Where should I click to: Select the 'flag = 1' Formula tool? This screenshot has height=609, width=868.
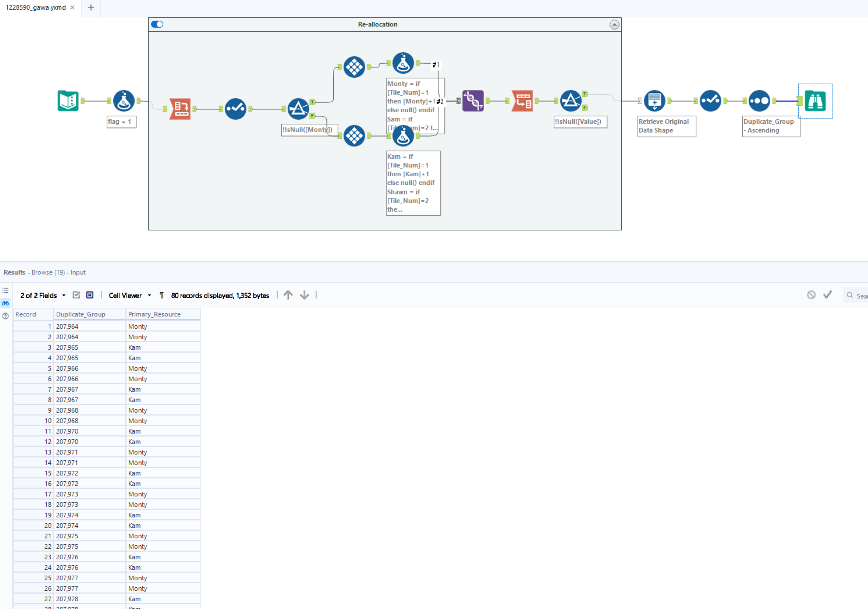coord(124,101)
